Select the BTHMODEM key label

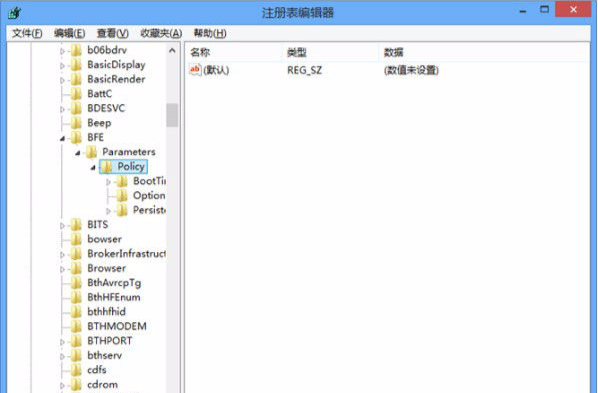coord(117,327)
